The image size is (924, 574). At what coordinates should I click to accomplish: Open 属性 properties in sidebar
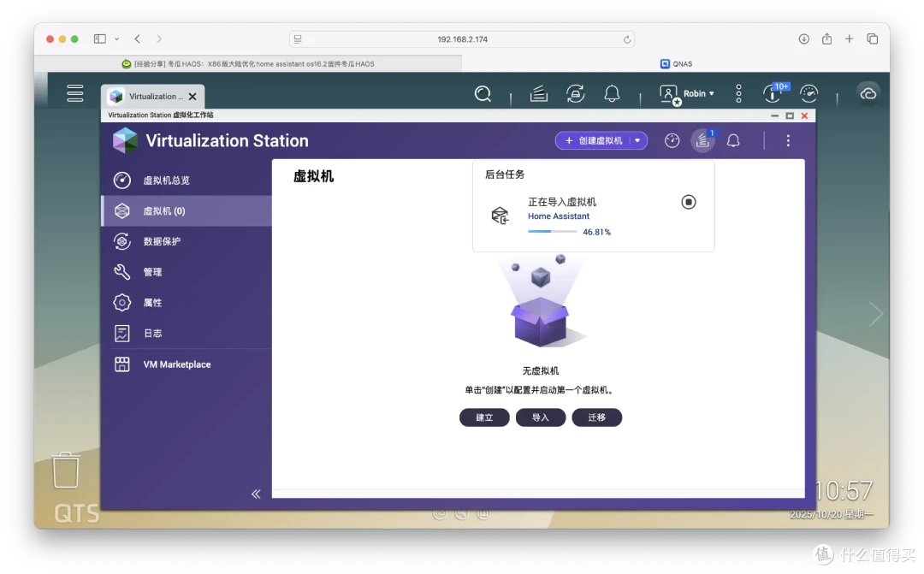[x=187, y=303]
